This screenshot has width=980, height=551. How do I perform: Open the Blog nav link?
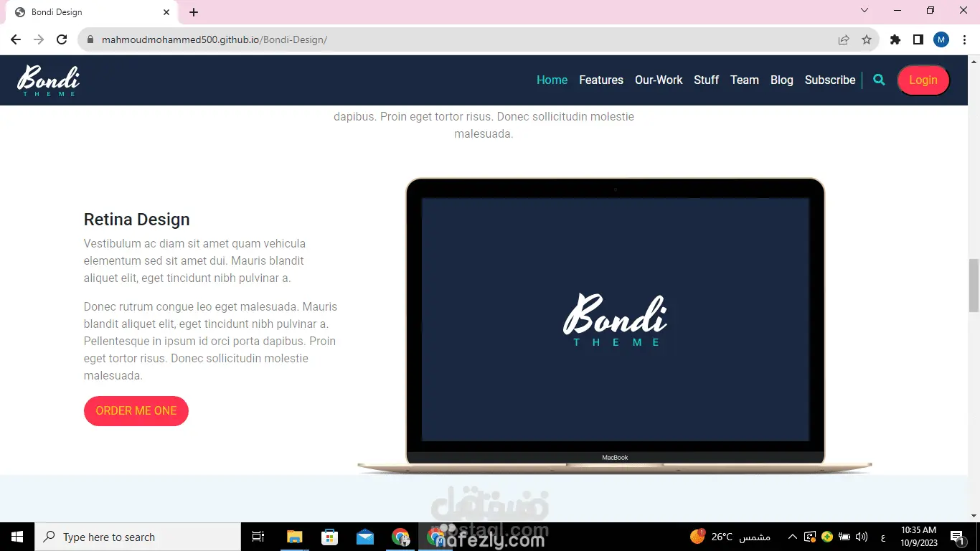tap(782, 80)
